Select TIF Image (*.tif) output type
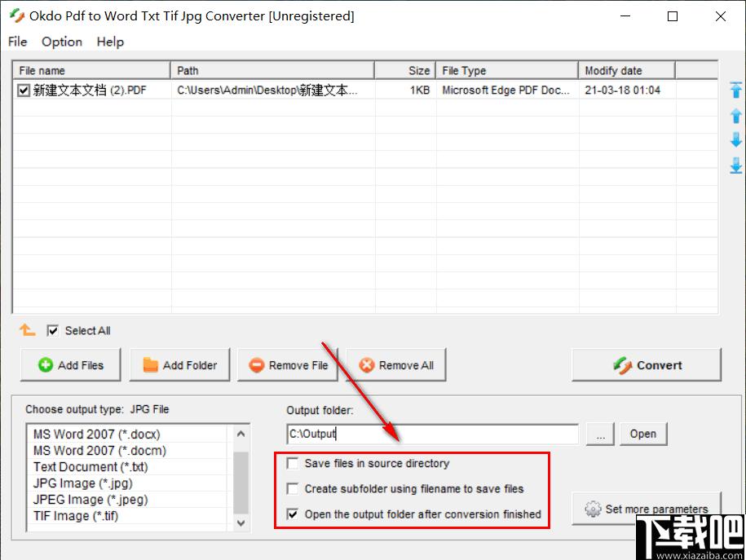This screenshot has width=746, height=560. pyautogui.click(x=126, y=516)
